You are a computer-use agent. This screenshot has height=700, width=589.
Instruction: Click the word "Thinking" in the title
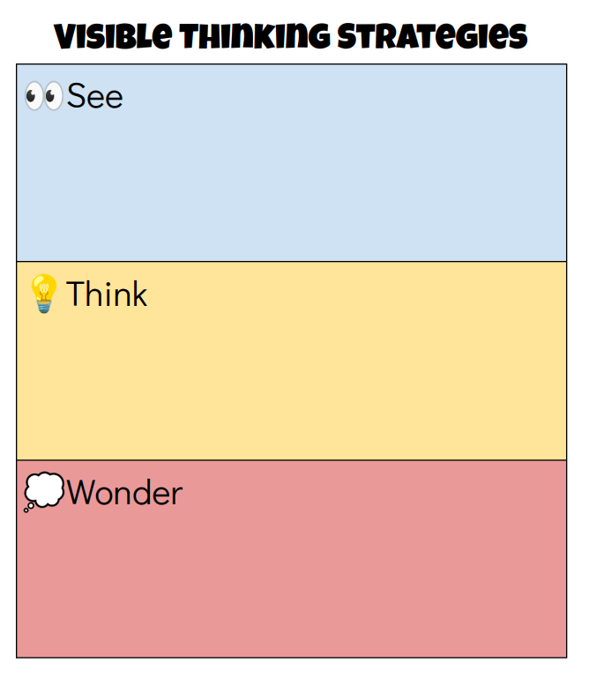pyautogui.click(x=254, y=37)
